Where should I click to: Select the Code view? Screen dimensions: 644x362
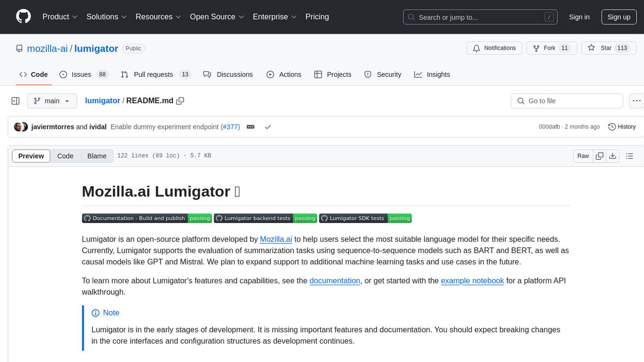point(65,156)
